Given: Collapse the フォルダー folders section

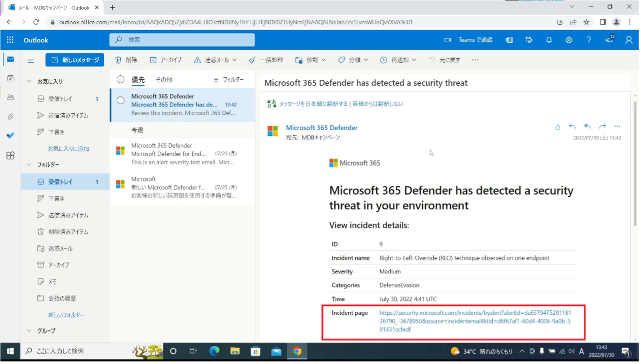Looking at the screenshot, I should [29, 165].
